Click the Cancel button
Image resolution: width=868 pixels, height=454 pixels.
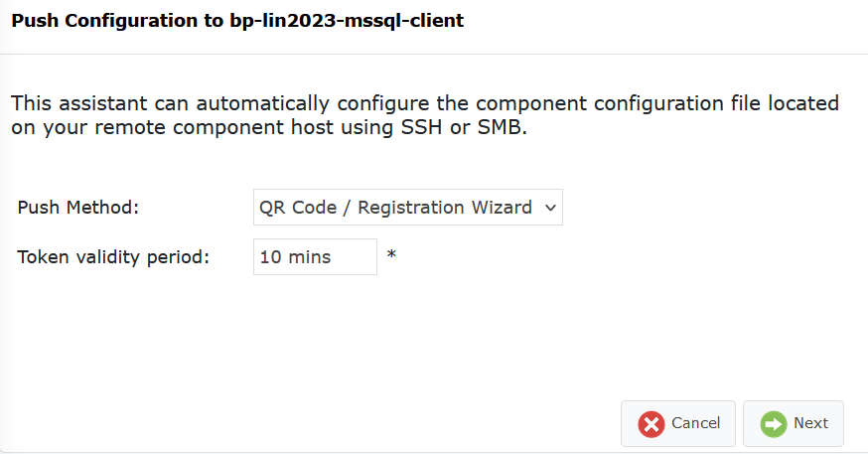click(678, 423)
